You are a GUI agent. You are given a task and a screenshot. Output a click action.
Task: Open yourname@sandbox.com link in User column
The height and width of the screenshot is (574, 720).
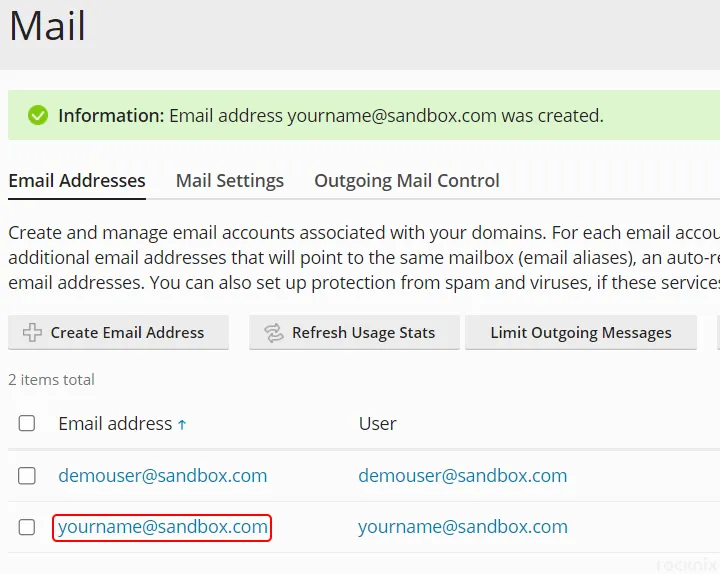[x=463, y=527]
